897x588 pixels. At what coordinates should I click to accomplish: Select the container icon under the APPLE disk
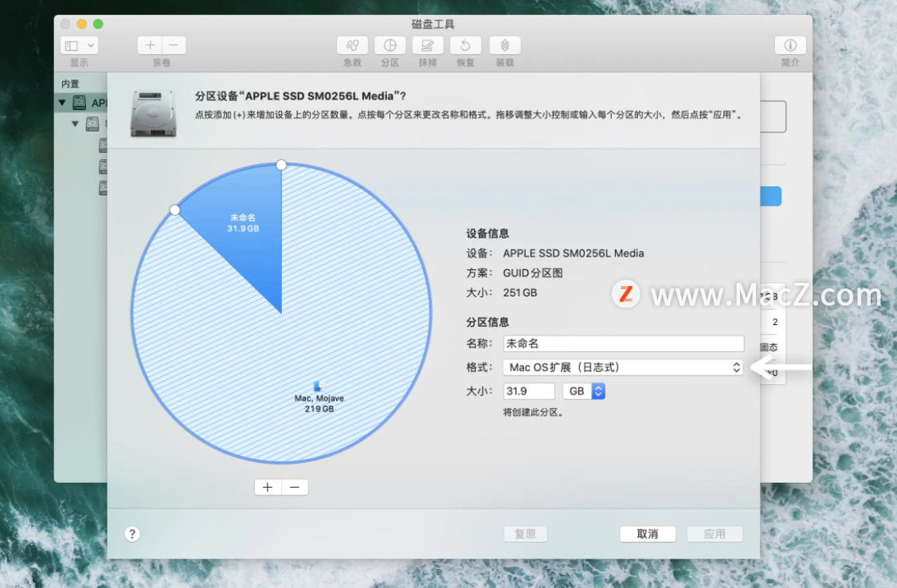click(92, 123)
